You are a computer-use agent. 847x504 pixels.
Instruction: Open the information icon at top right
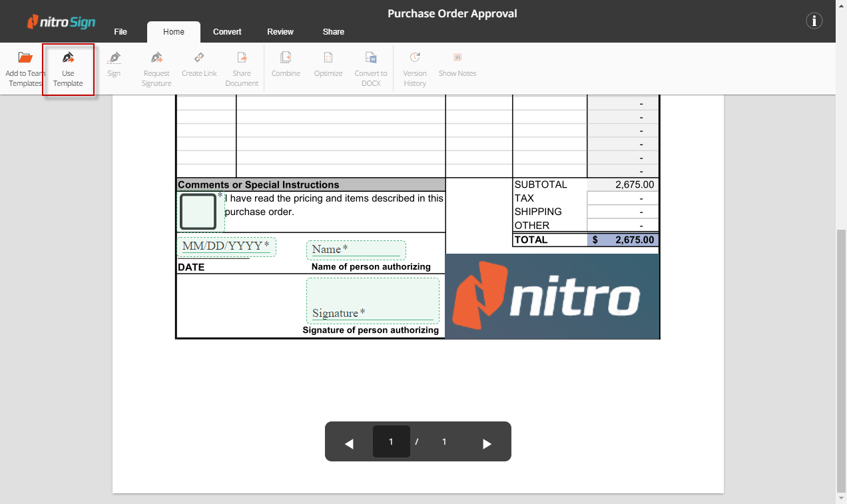point(814,21)
